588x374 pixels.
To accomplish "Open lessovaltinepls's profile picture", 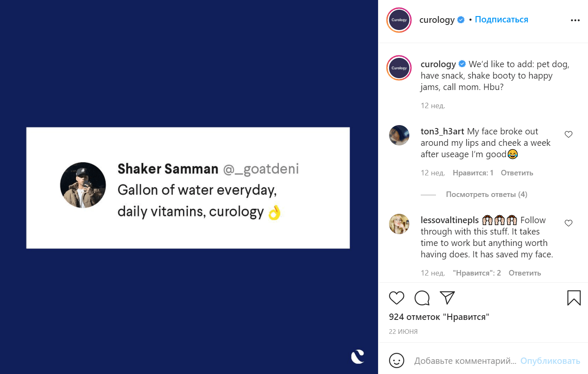I will coord(399,224).
